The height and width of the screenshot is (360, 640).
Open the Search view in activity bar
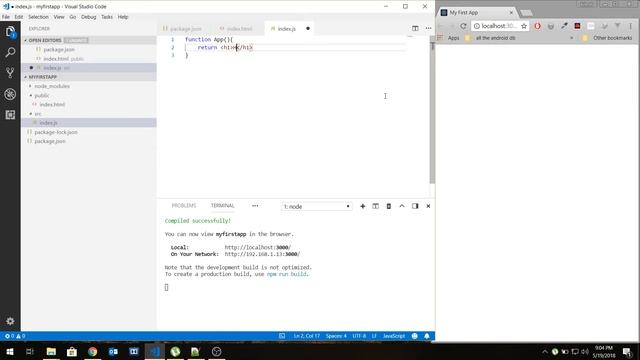[x=10, y=52]
